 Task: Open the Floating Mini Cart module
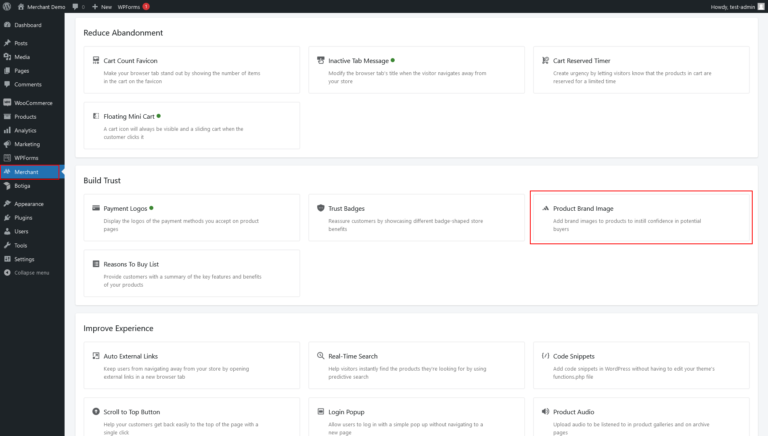[192, 125]
